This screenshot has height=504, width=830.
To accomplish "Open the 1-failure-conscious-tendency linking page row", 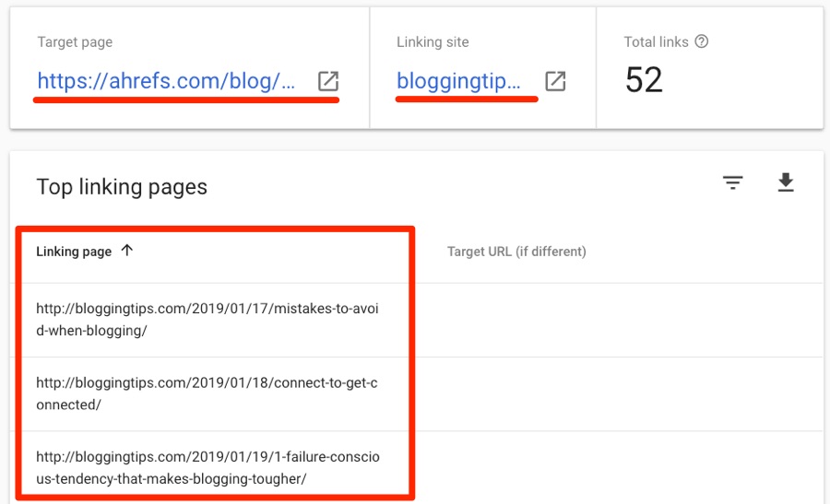I will pos(208,467).
